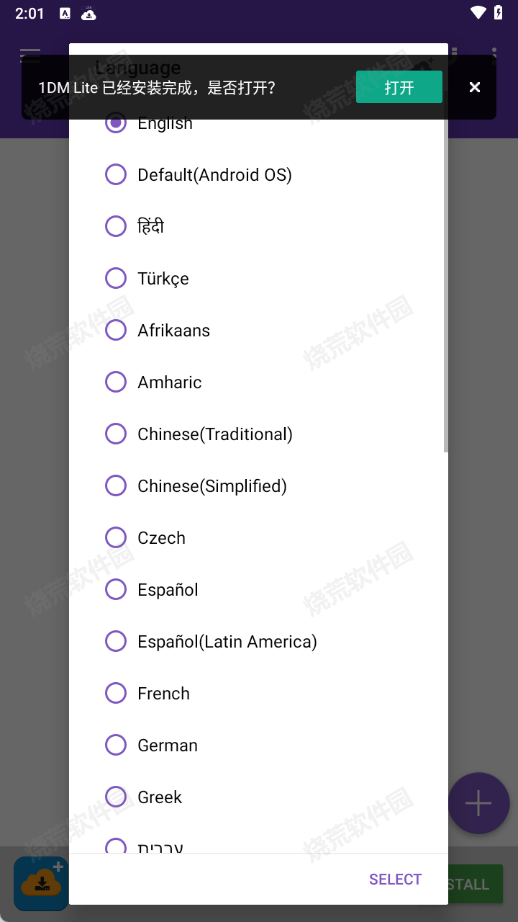
Task: Tap the keyboard A notification icon
Action: coord(65,13)
